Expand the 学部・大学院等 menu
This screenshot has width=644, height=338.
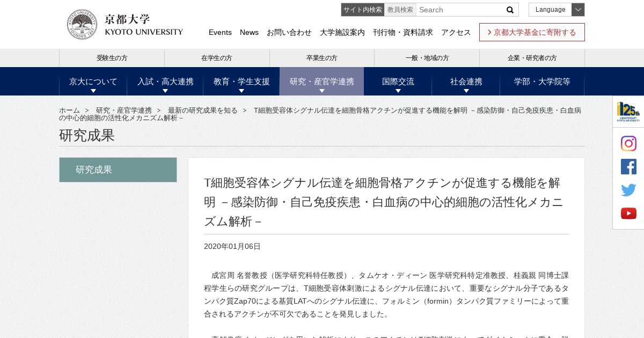click(x=542, y=82)
